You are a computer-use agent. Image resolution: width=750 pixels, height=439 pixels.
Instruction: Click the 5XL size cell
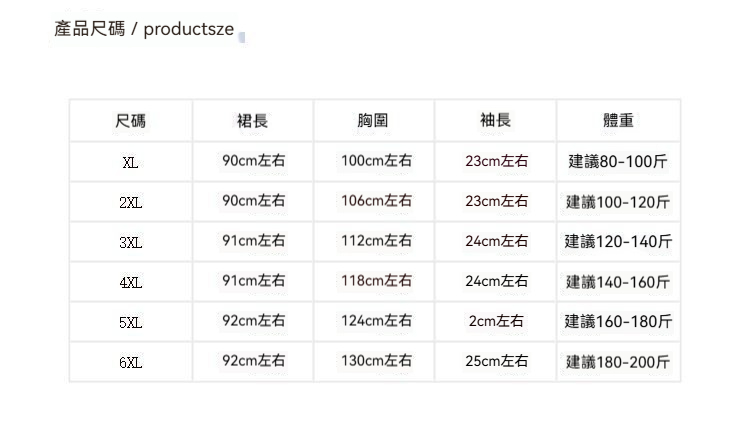coord(131,322)
